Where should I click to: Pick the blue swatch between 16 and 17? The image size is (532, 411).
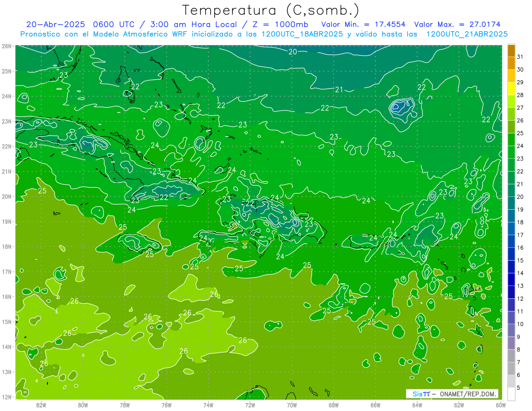[511, 241]
